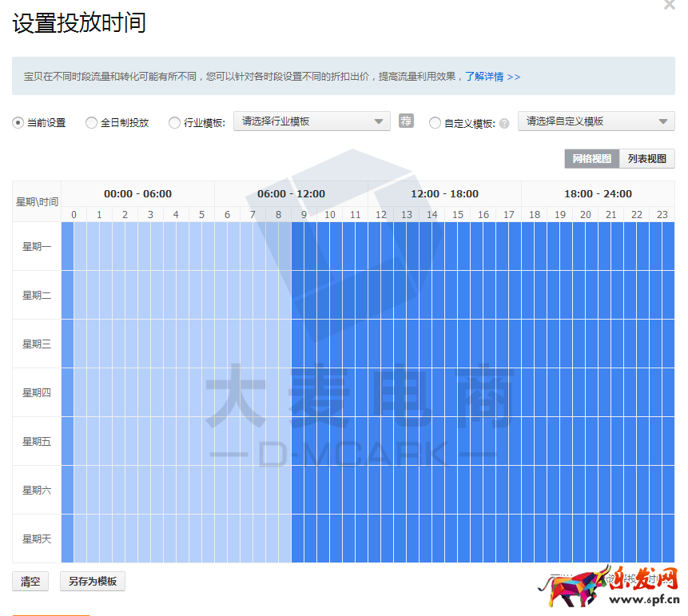Image resolution: width=688 pixels, height=616 pixels.
Task: Switch to 网格视图 tab
Action: click(591, 159)
